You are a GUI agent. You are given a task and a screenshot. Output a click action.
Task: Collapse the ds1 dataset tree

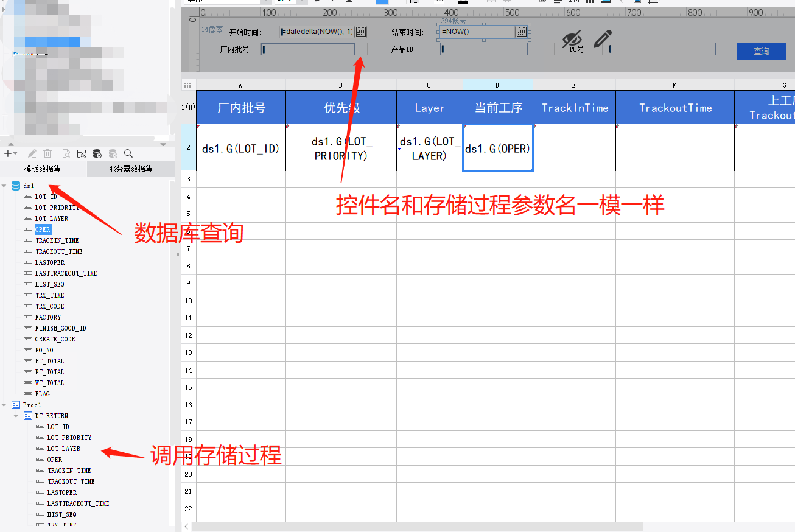pyautogui.click(x=4, y=186)
